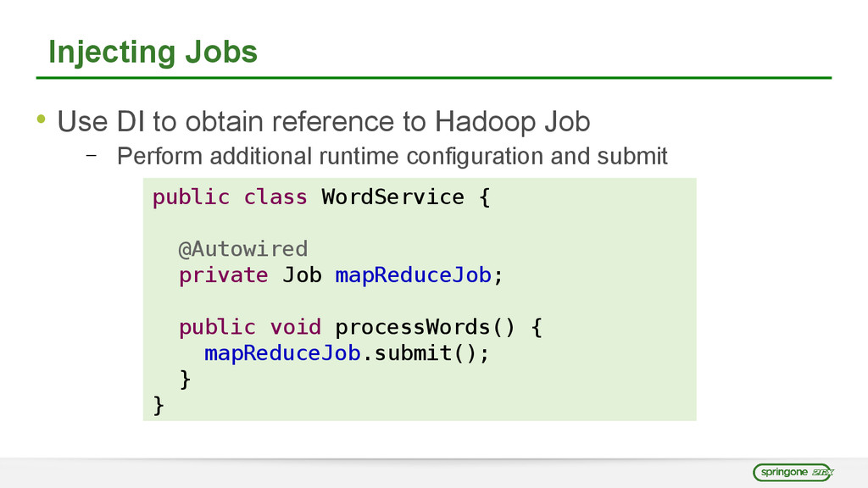Screen dimensions: 868x488
Task: Click the words "Hadoop Job" in bullet
Action: point(512,123)
